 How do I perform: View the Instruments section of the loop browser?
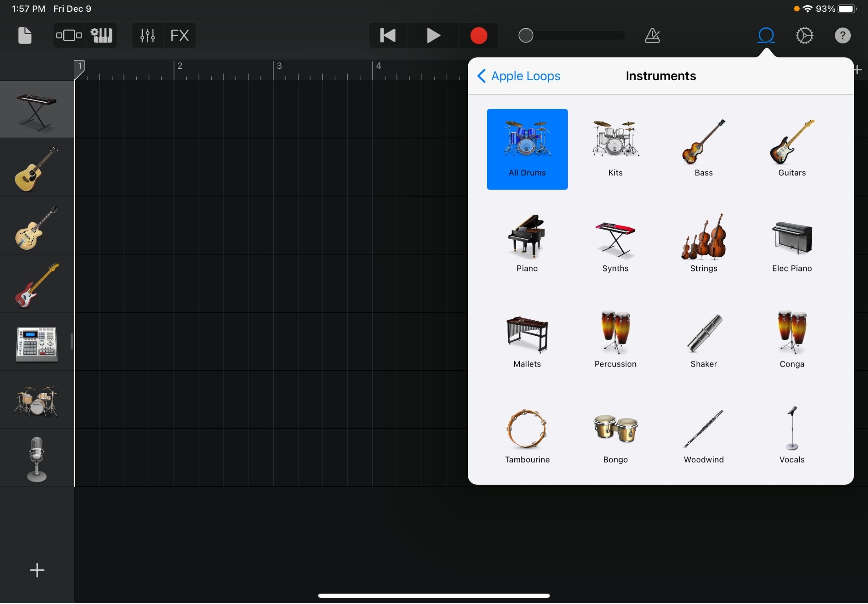point(660,75)
